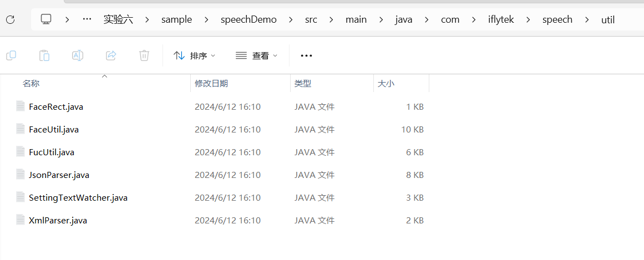This screenshot has width=644, height=260.
Task: Select the JsonParser.java file
Action: (59, 175)
